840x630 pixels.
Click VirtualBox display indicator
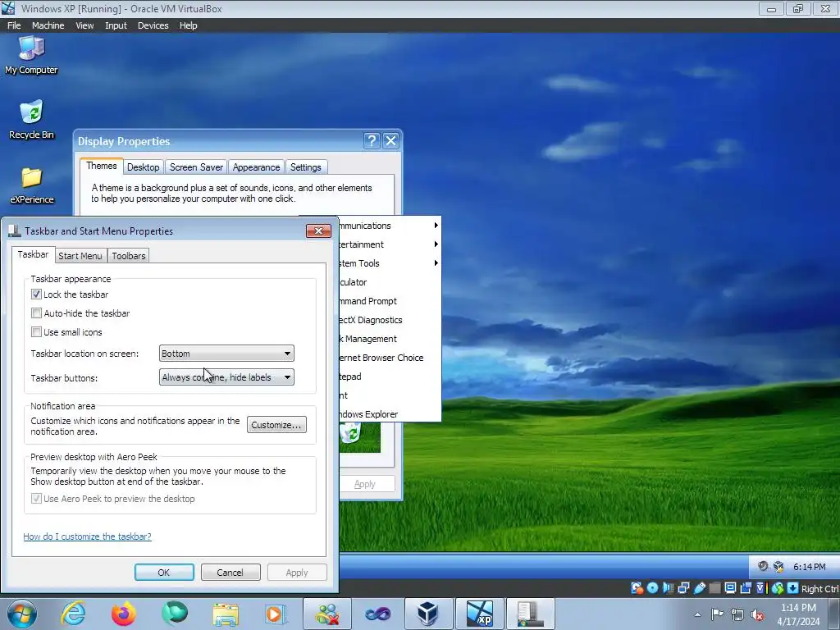[730, 588]
